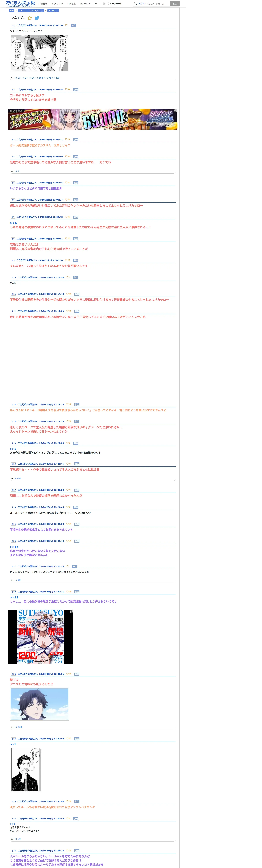Screen dimensions: 262x868
Task: Click the post number >19 label
Action: (x=14, y=524)
